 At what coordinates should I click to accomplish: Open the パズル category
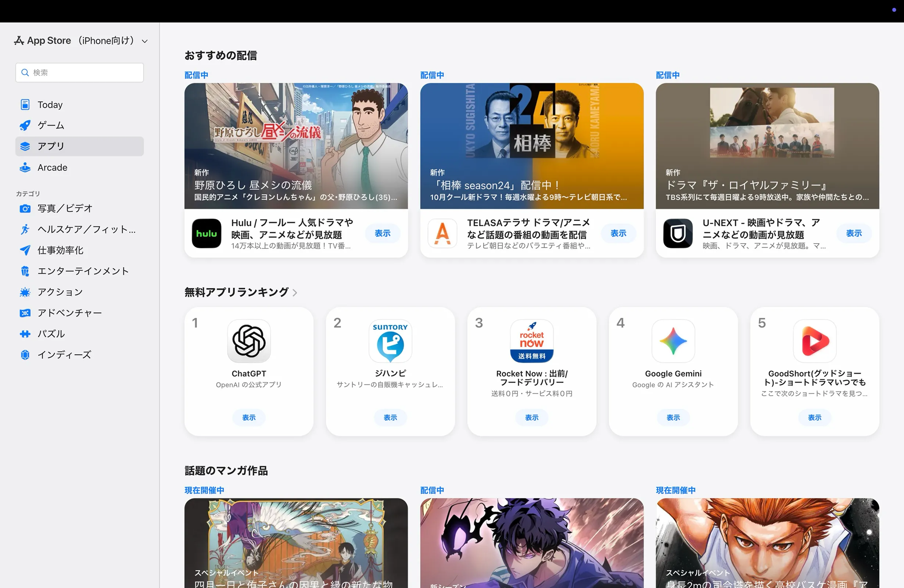pyautogui.click(x=79, y=334)
